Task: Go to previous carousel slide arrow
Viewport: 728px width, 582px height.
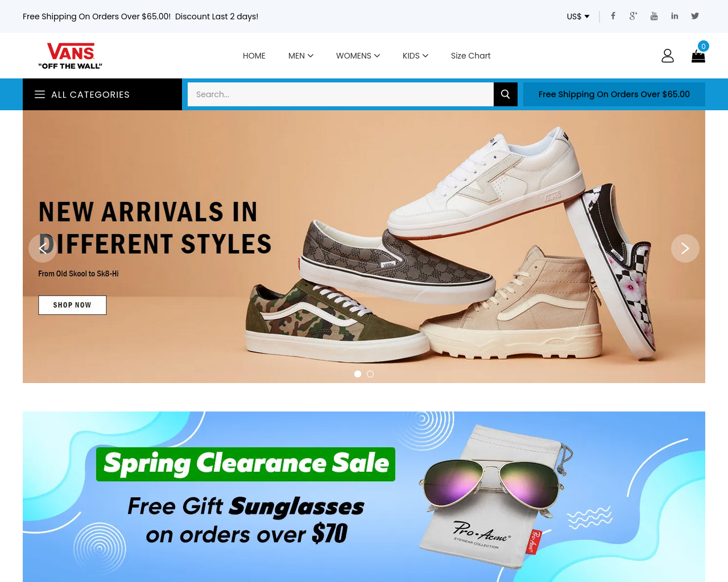Action: [x=43, y=248]
